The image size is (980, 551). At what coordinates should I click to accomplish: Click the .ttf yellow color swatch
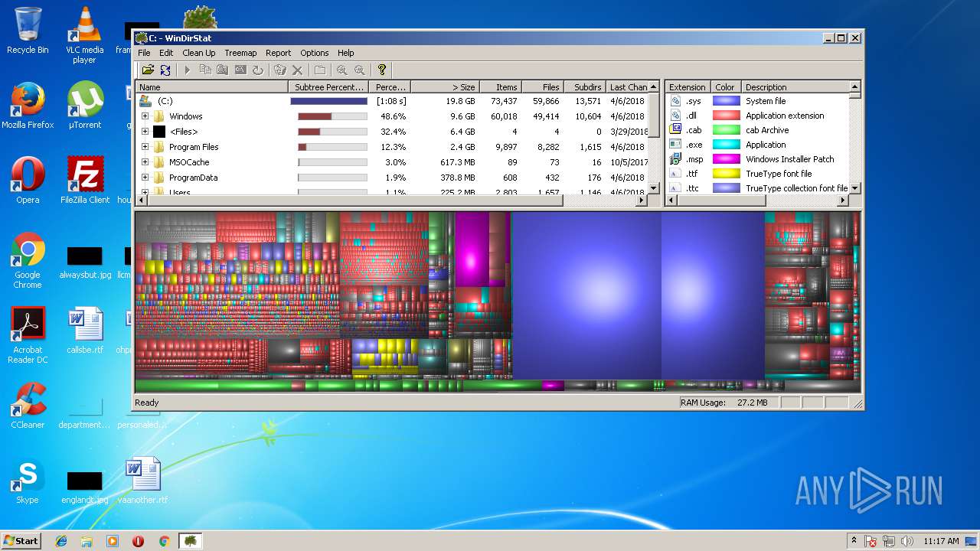pyautogui.click(x=726, y=174)
